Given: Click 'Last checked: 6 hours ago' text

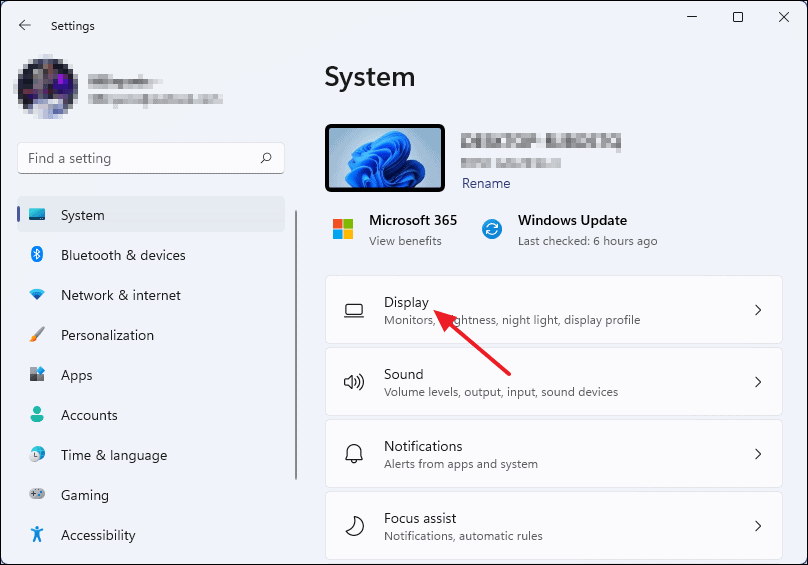Looking at the screenshot, I should tap(587, 241).
